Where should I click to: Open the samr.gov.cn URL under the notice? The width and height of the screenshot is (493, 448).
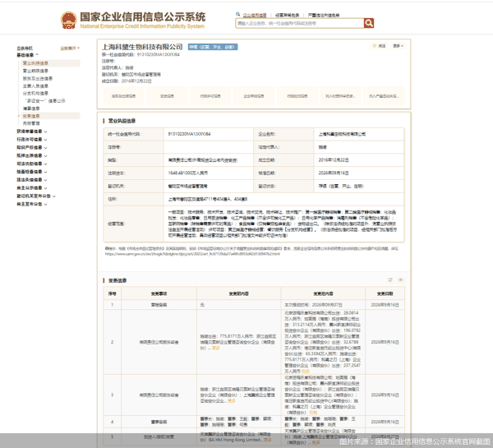192,254
